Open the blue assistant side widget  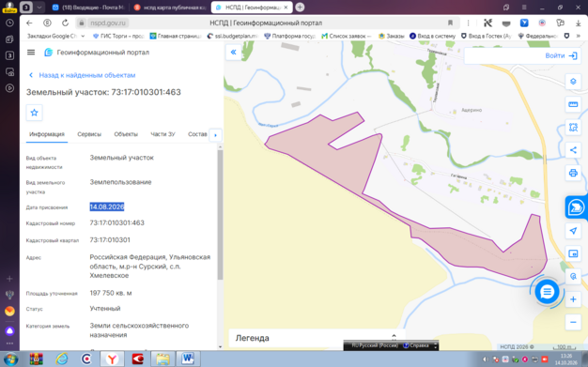point(576,206)
